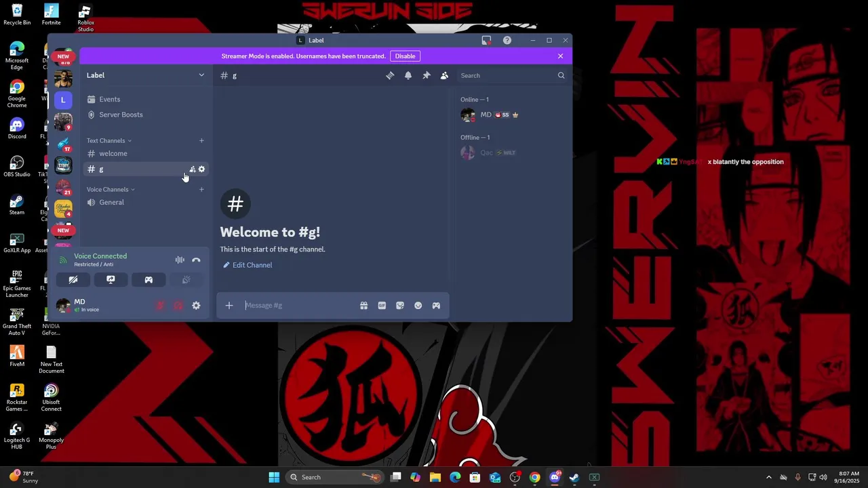Open File Explorer from taskbar

click(435, 477)
